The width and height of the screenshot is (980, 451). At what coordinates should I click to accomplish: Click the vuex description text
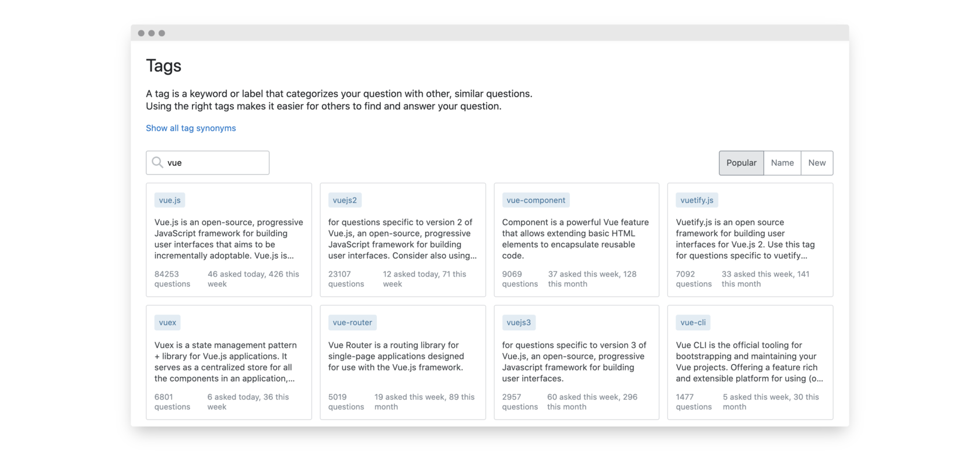[x=226, y=362]
